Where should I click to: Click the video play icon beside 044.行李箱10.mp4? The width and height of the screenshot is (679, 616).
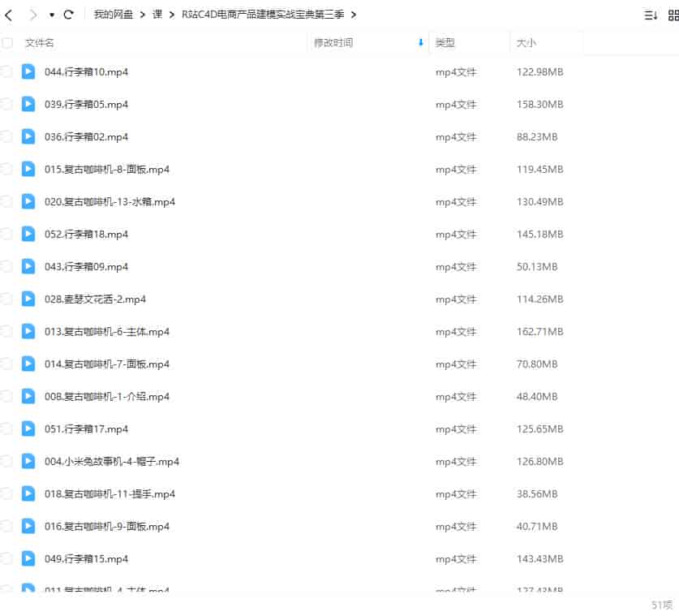click(28, 71)
